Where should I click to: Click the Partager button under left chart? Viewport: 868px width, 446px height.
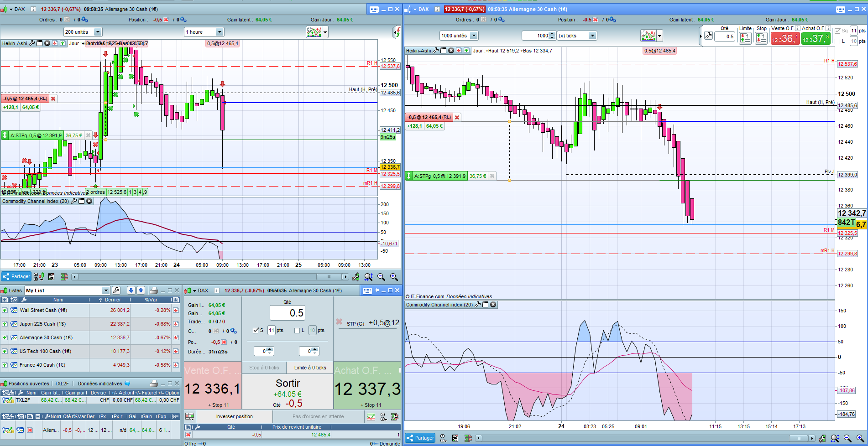tap(16, 276)
